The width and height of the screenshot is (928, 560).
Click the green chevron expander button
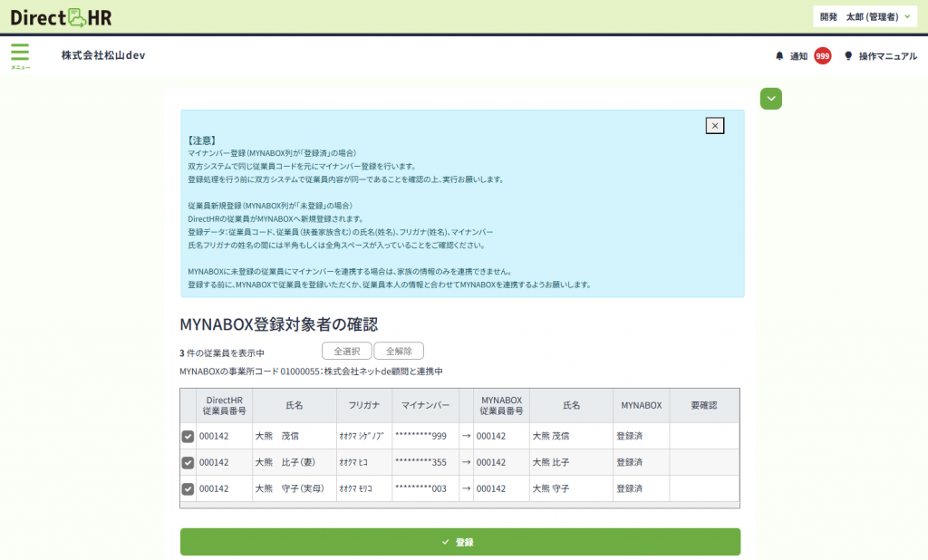point(770,98)
